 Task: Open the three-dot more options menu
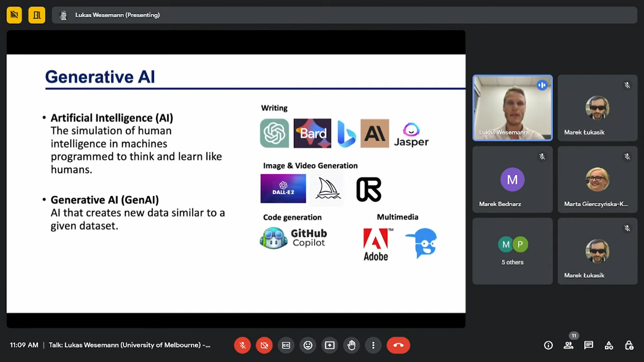[373, 346]
